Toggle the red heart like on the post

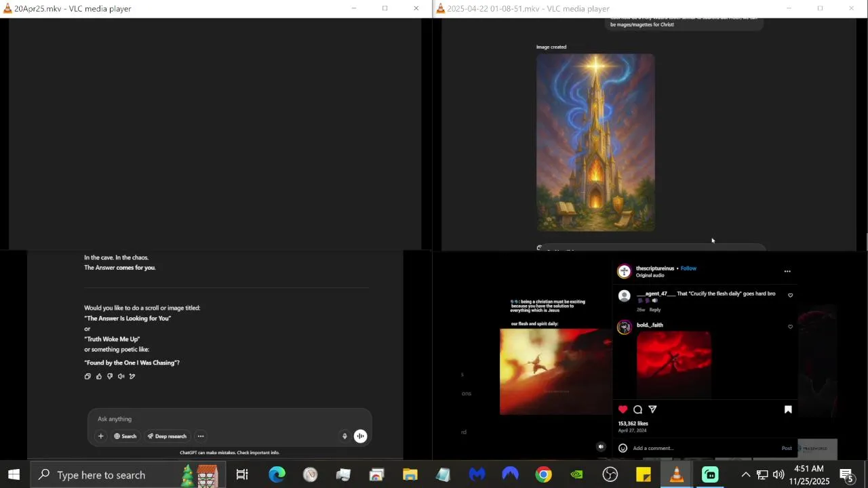click(x=623, y=409)
